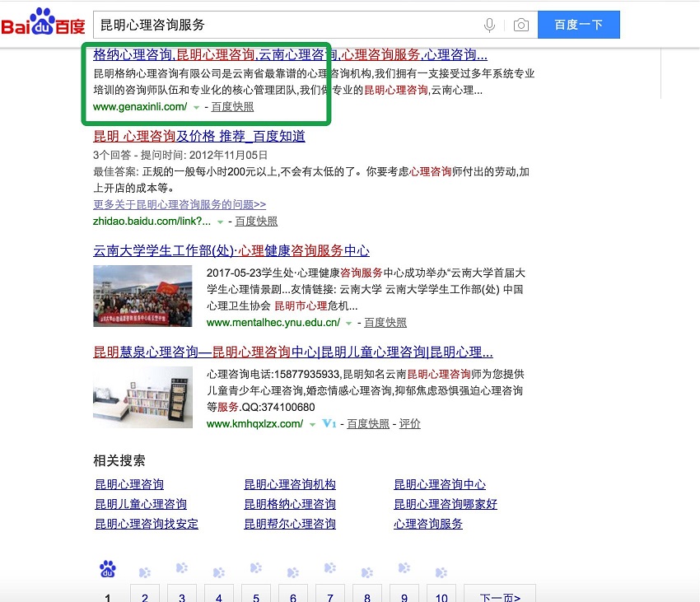
Task: Click the microphone voice search icon
Action: [489, 25]
